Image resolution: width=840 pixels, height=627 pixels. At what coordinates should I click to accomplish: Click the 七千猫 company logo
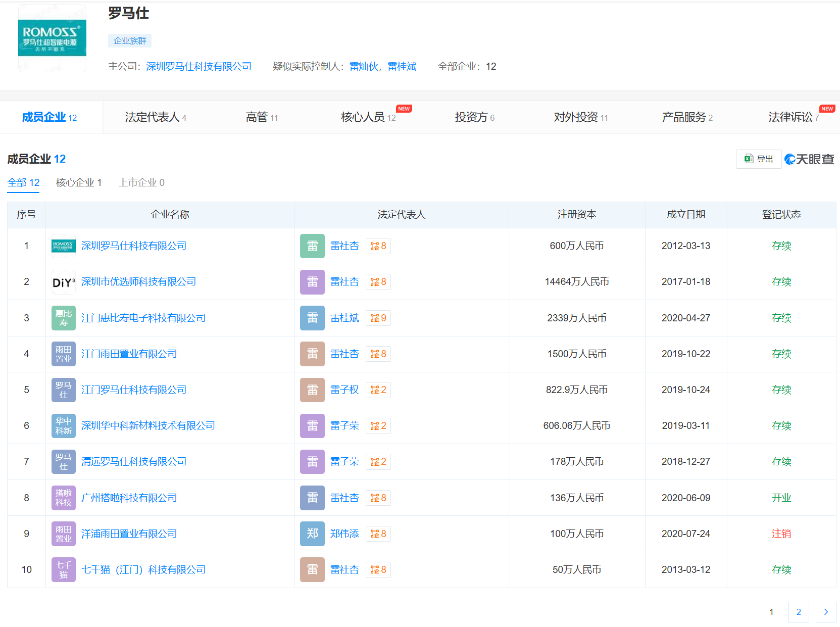click(x=63, y=569)
